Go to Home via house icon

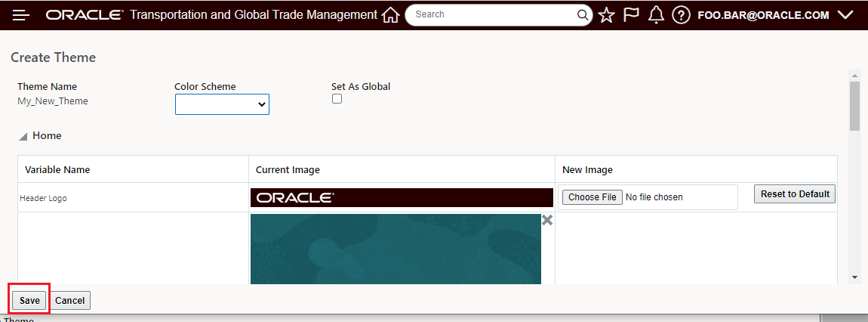click(x=391, y=15)
